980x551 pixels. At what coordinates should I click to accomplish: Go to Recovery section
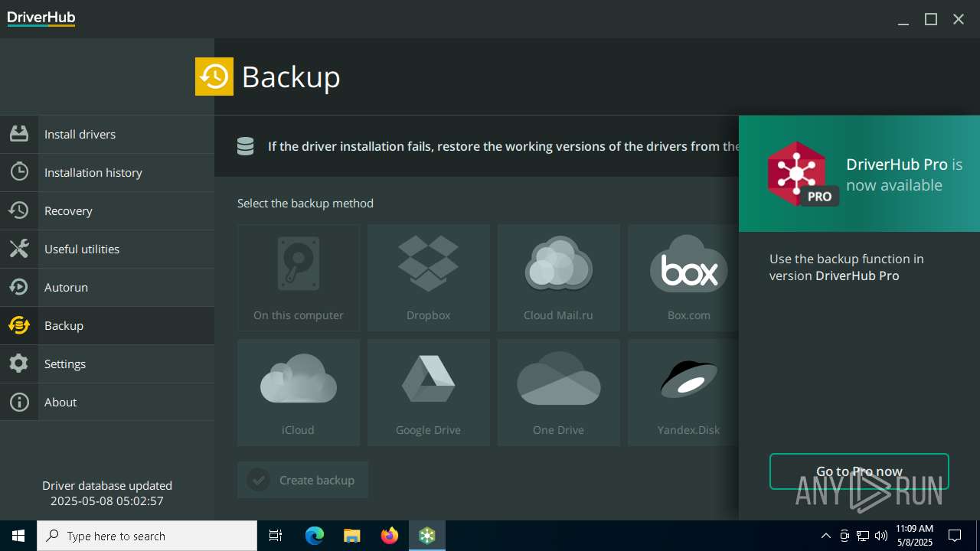tap(107, 210)
